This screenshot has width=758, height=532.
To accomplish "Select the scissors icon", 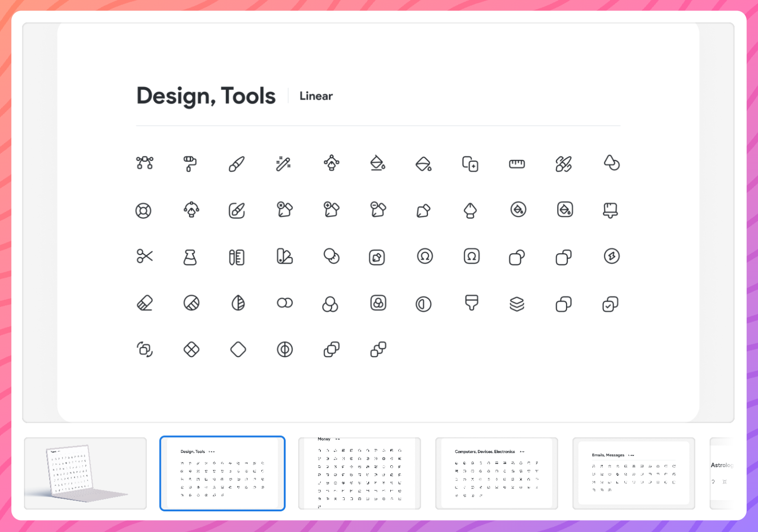I will (144, 256).
